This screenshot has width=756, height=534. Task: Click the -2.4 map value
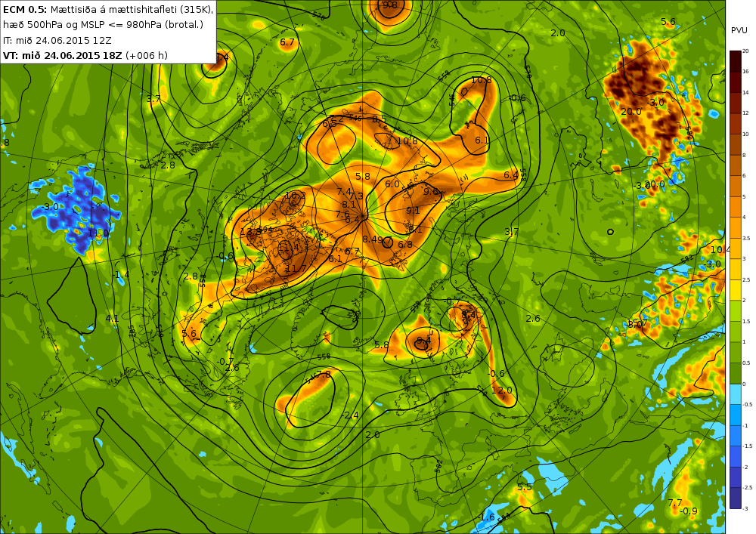click(351, 415)
